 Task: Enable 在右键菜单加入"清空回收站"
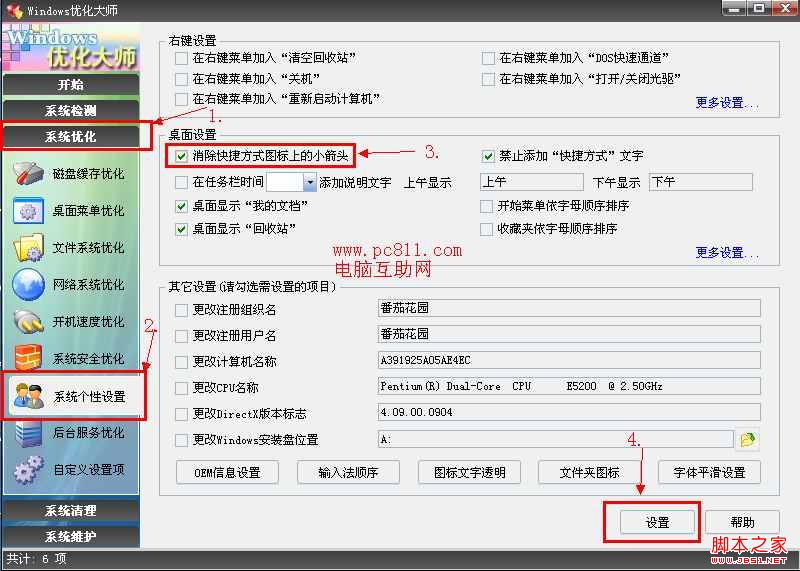[x=181, y=58]
